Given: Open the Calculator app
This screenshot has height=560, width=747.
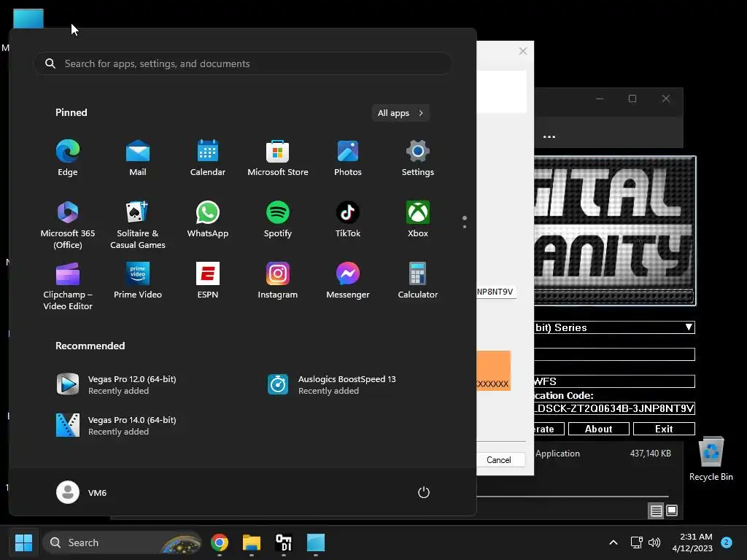Looking at the screenshot, I should tap(418, 281).
